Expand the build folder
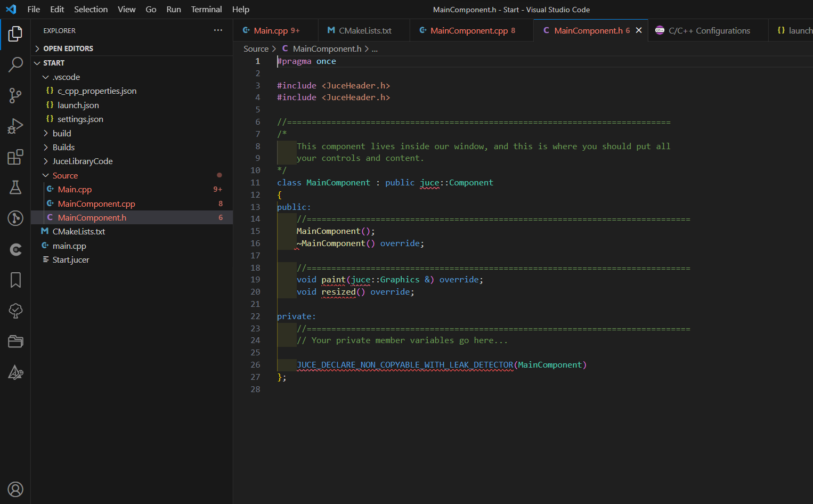813x504 pixels. coord(62,133)
